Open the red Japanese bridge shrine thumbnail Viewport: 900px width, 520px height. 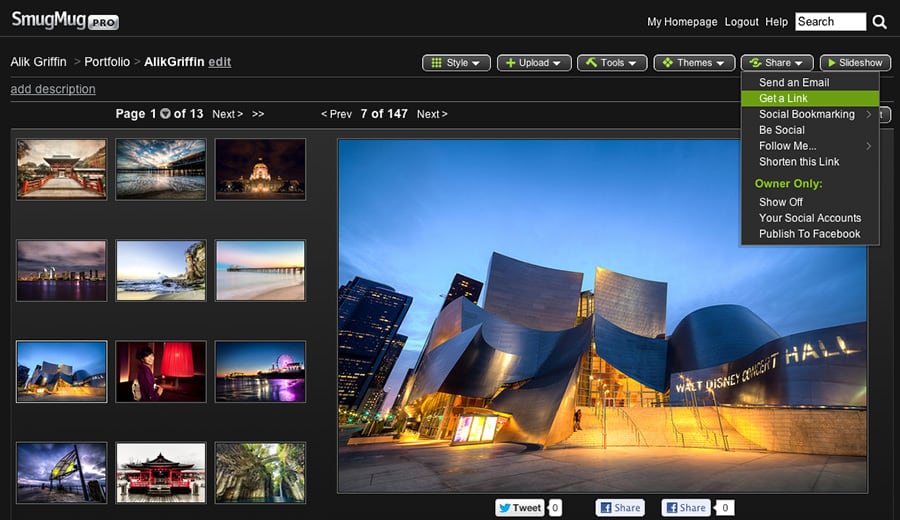coord(61,169)
